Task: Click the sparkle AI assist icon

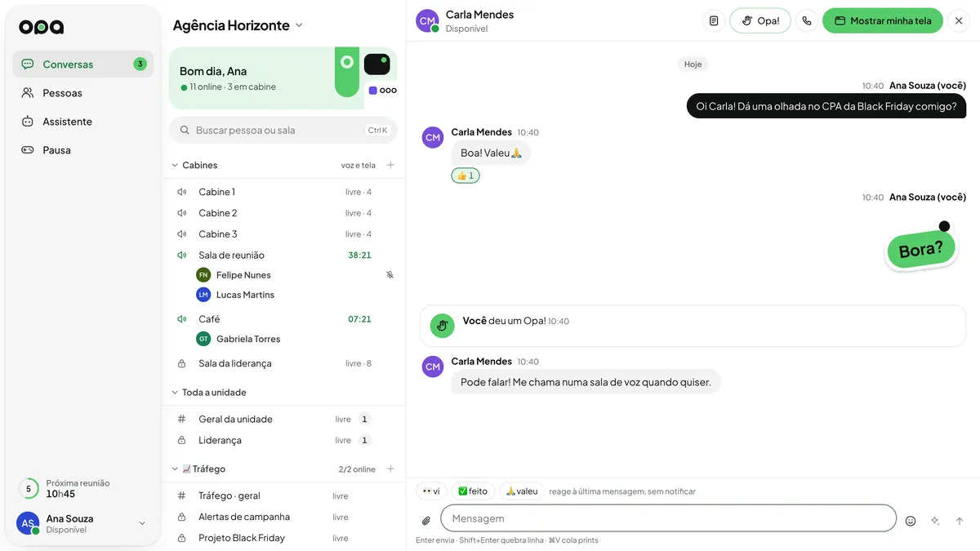Action: tap(935, 521)
